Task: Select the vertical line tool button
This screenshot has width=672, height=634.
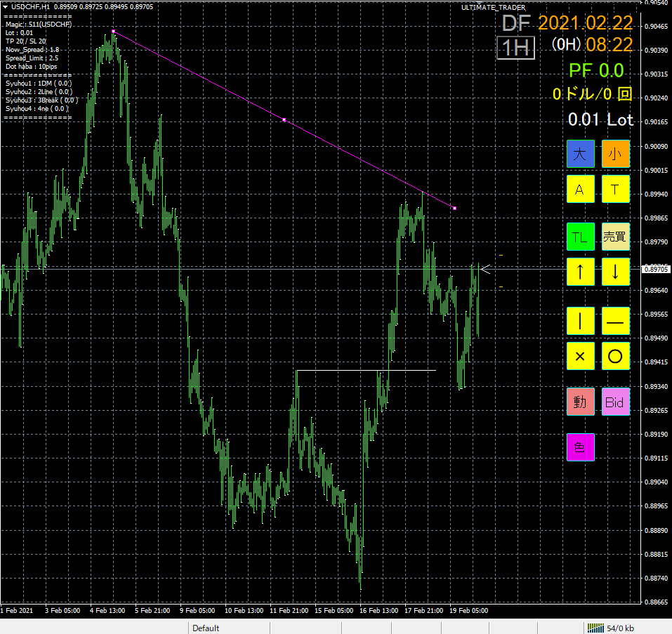Action: pyautogui.click(x=580, y=321)
